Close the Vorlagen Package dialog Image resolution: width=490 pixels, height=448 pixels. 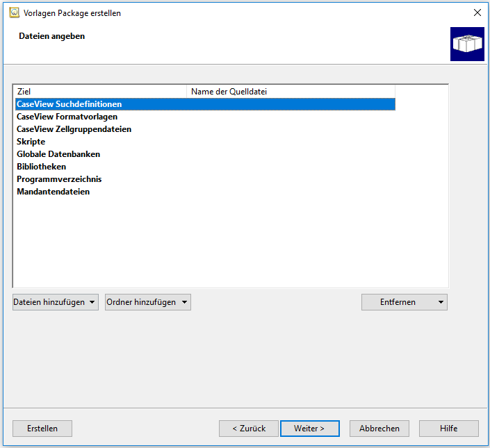pos(477,13)
